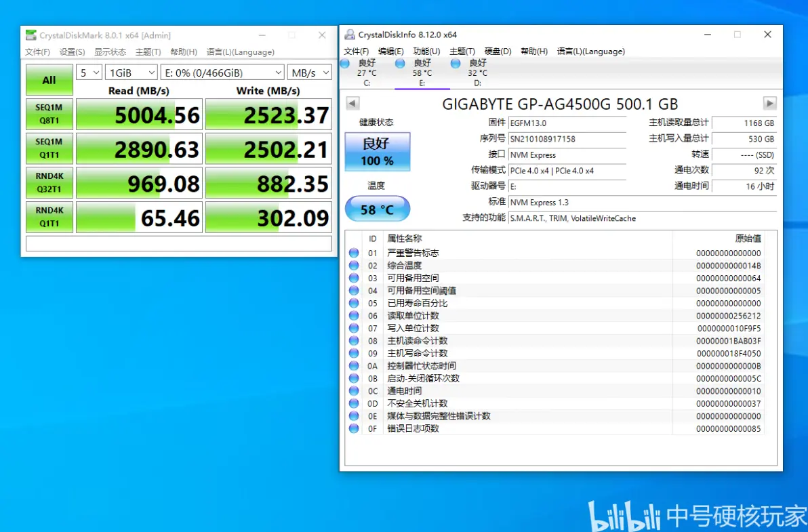Click the CrystalDiskMark title bar app icon

pos(31,35)
